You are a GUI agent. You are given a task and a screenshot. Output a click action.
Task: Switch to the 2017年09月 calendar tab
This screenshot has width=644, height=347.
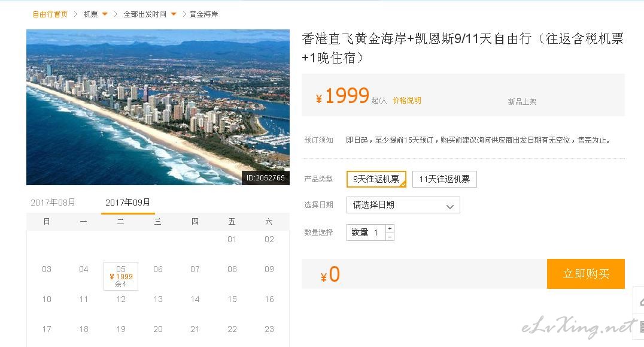127,203
